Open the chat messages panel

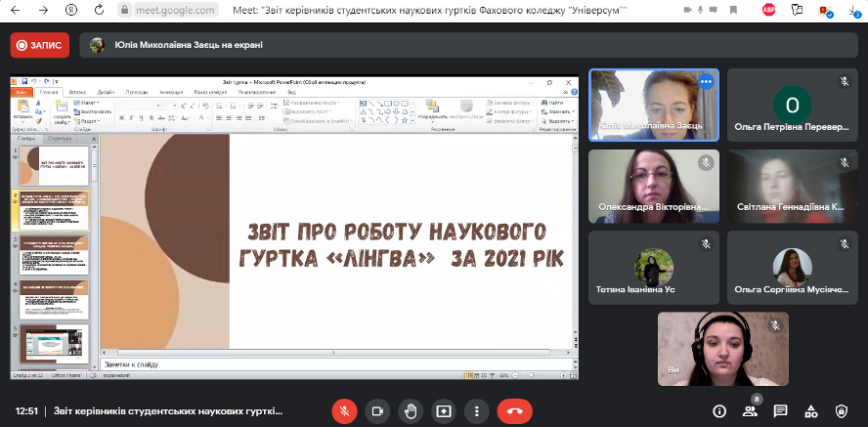[780, 411]
